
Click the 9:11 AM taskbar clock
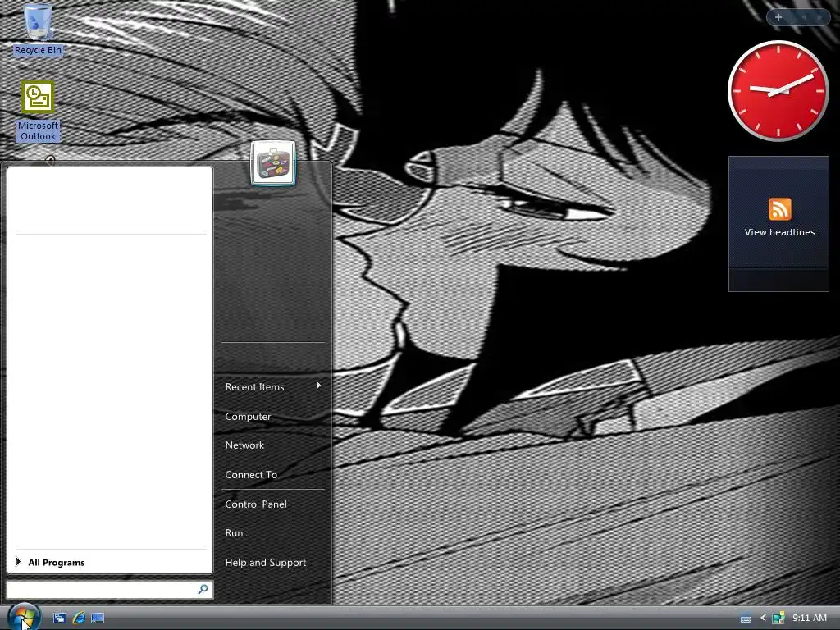810,619
